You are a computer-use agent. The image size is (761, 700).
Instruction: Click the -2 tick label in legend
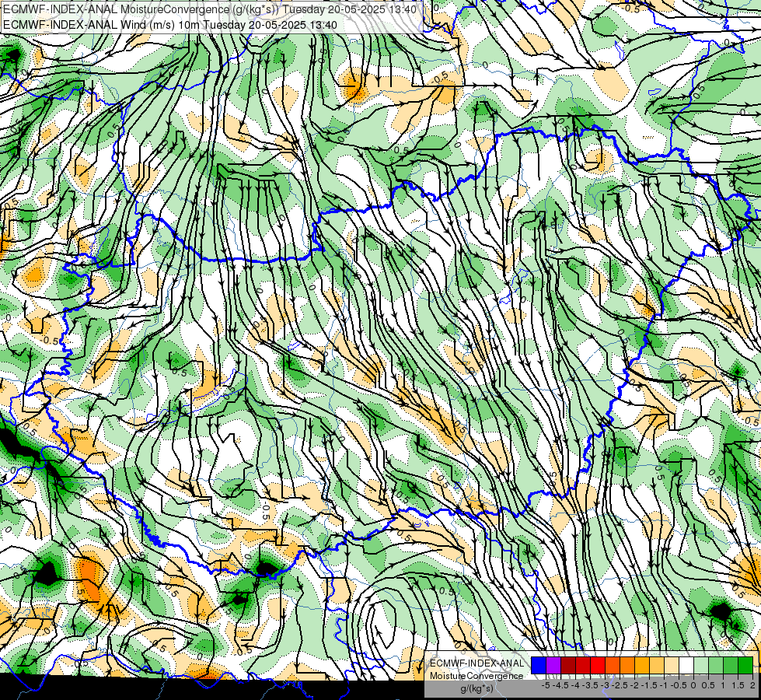(x=634, y=685)
